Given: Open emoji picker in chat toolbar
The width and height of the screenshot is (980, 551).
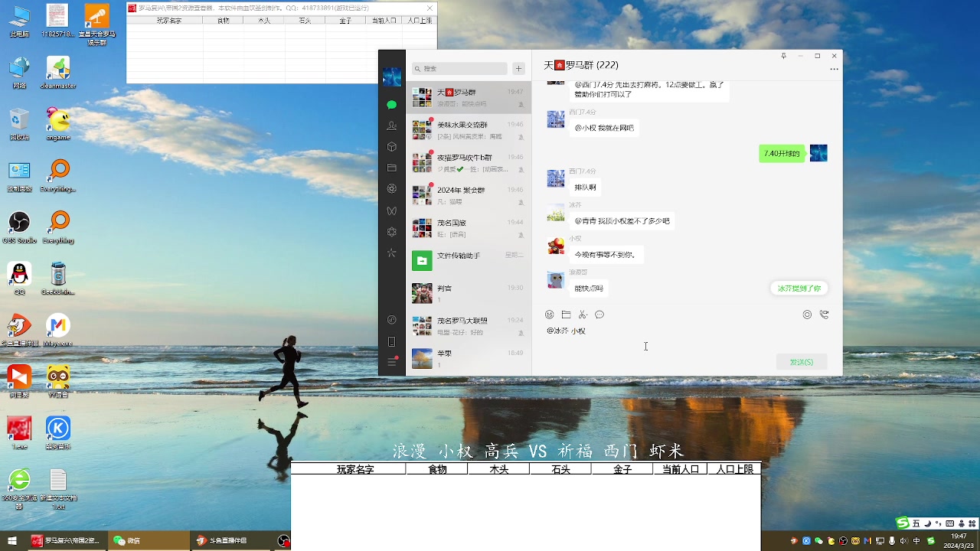Looking at the screenshot, I should [x=549, y=315].
